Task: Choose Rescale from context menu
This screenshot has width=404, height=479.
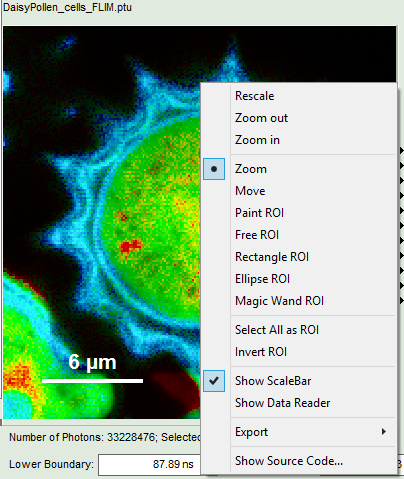Action: 255,96
